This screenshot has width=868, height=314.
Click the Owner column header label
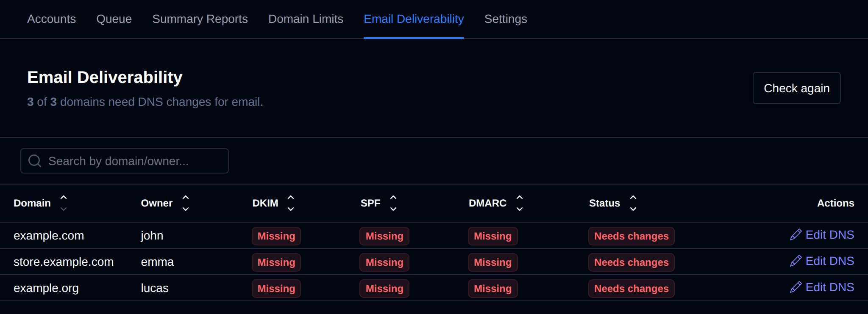(156, 203)
